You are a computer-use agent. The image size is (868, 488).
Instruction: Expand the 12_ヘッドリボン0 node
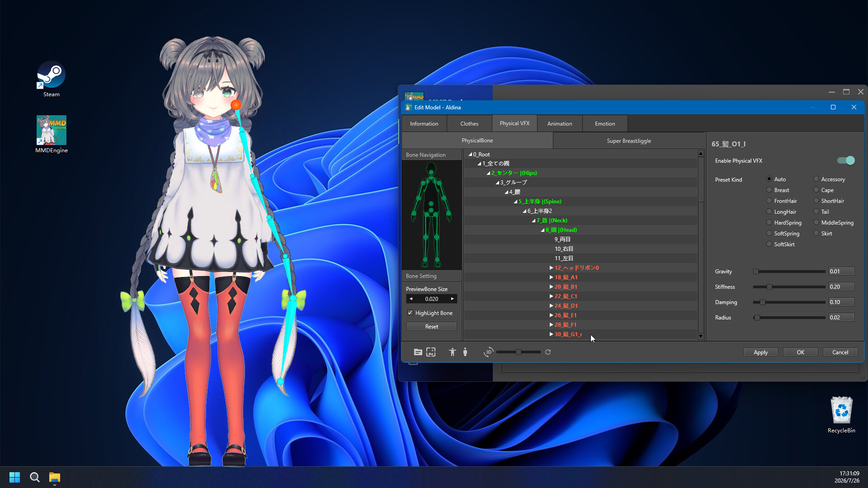[x=552, y=268]
